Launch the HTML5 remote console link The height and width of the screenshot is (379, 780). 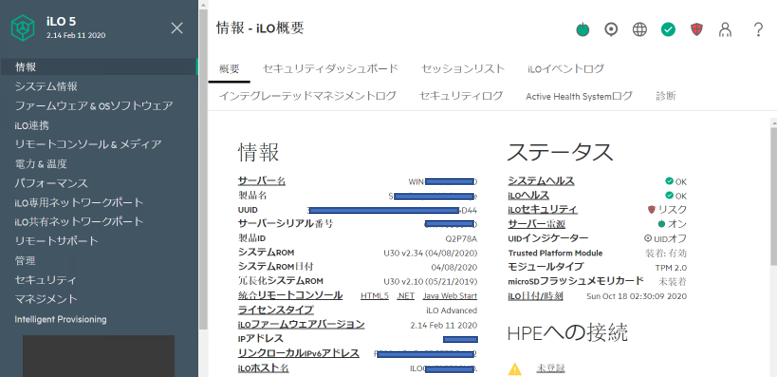(375, 296)
